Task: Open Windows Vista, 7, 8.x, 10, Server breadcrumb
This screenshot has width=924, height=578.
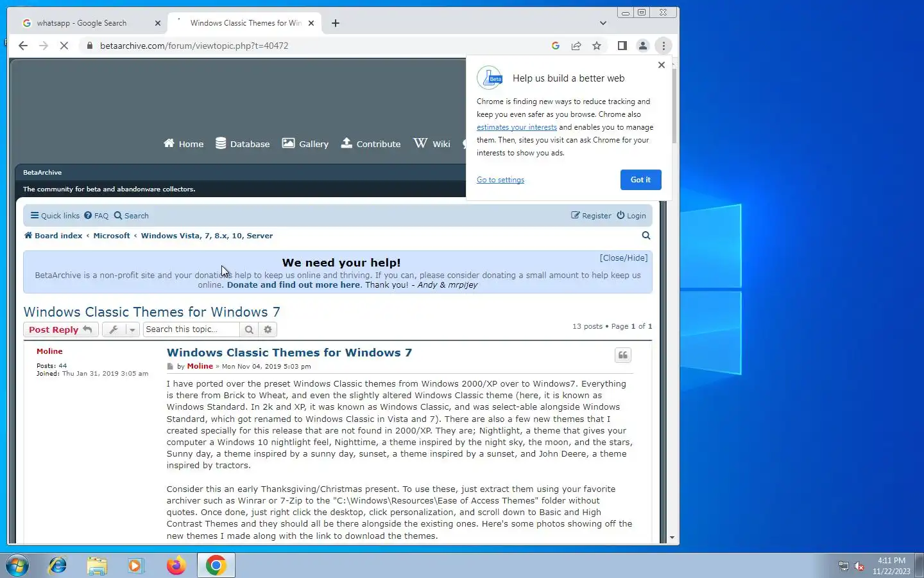Action: coord(207,236)
